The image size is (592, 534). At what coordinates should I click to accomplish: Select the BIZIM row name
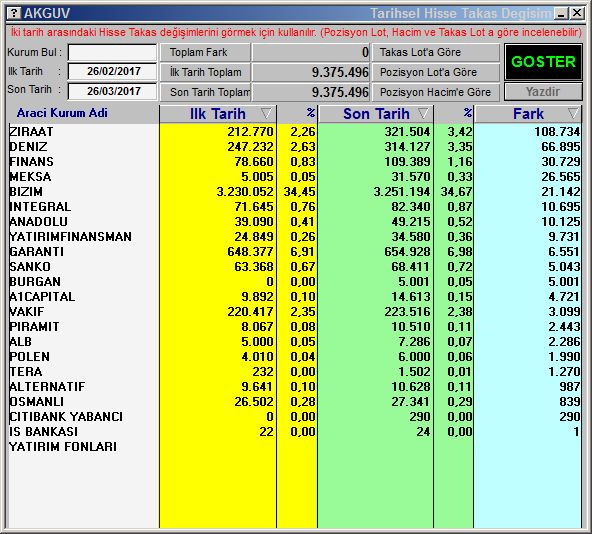pos(26,191)
